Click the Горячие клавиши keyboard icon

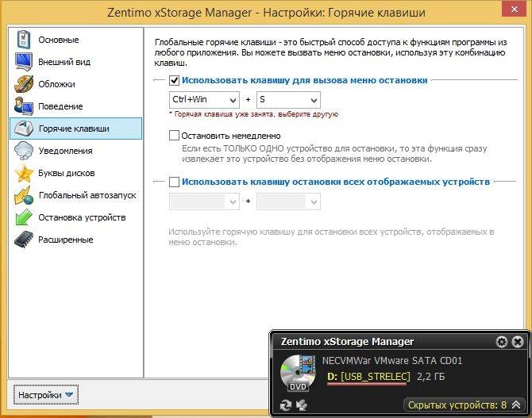pos(24,128)
